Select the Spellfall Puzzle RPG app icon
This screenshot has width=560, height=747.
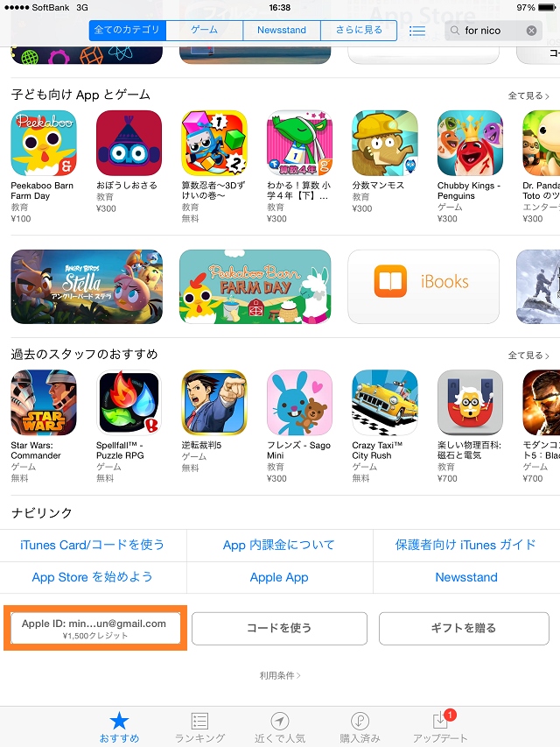click(129, 403)
